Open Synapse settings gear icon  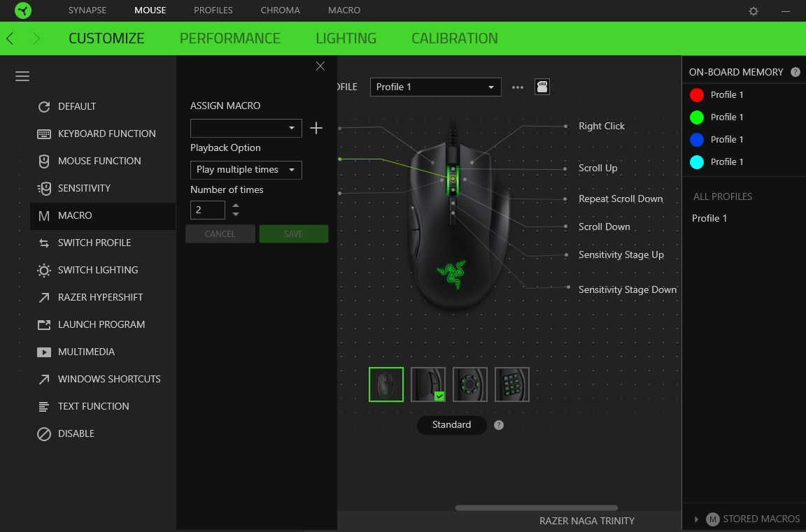coord(753,10)
